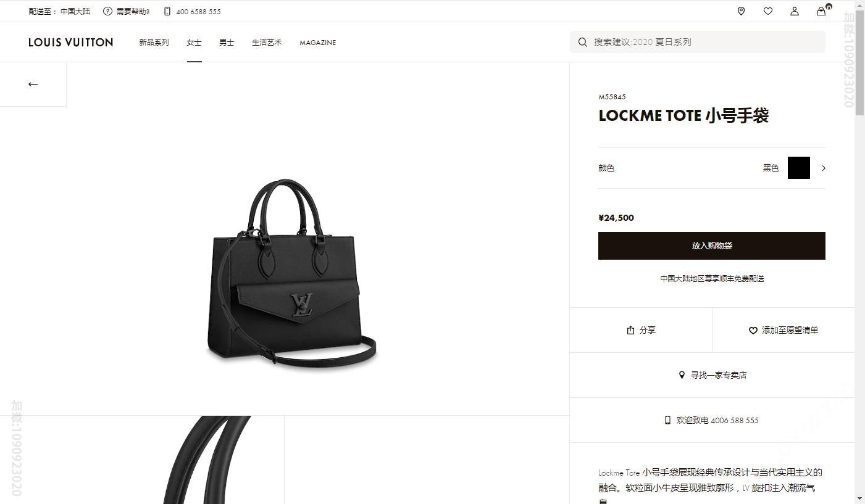This screenshot has width=865, height=504.
Task: Click the phone icon beside 400 6588 555
Action: click(167, 11)
